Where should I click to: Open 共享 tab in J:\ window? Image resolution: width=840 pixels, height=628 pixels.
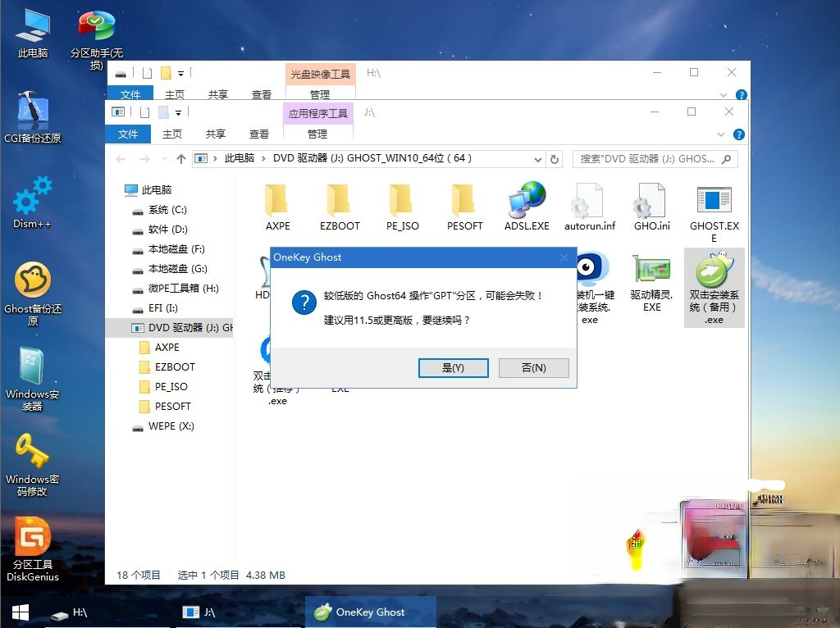point(216,134)
